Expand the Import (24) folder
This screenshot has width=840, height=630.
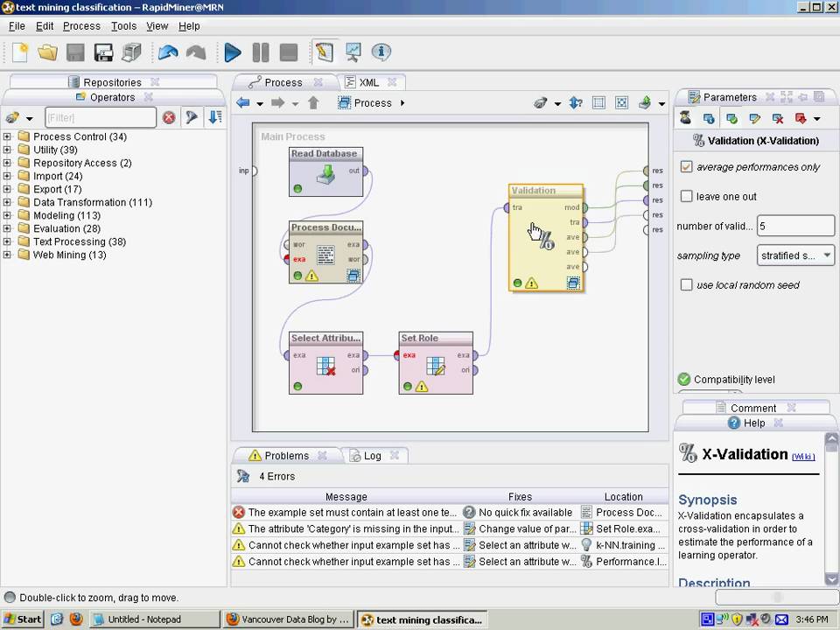(x=7, y=176)
